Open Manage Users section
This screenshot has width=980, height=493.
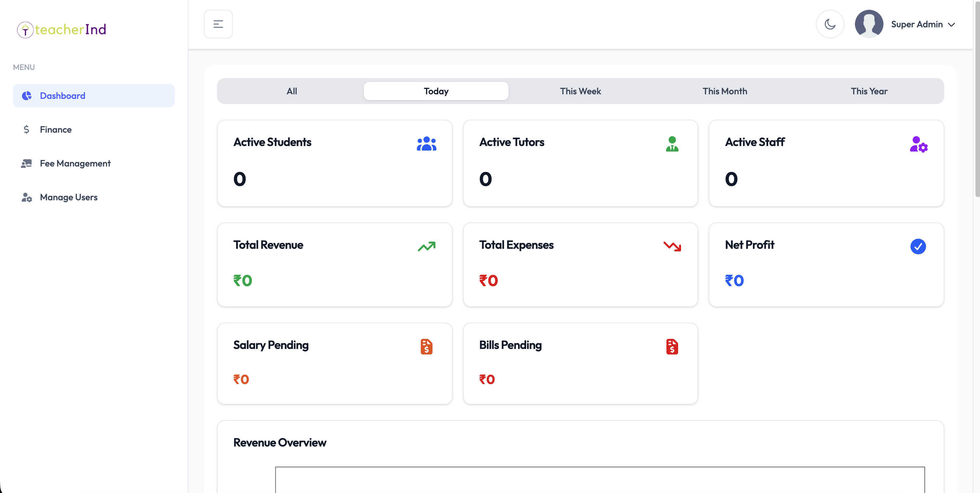94,197
